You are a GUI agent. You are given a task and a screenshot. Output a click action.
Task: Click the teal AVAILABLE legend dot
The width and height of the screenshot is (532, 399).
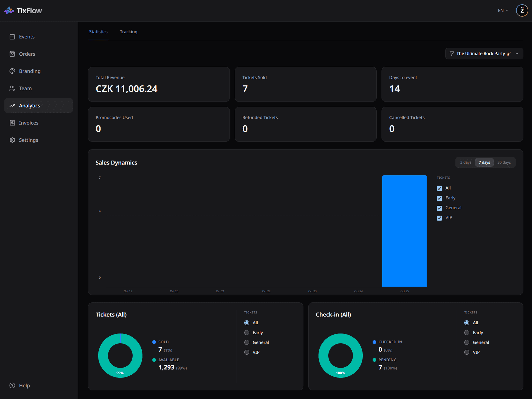154,360
